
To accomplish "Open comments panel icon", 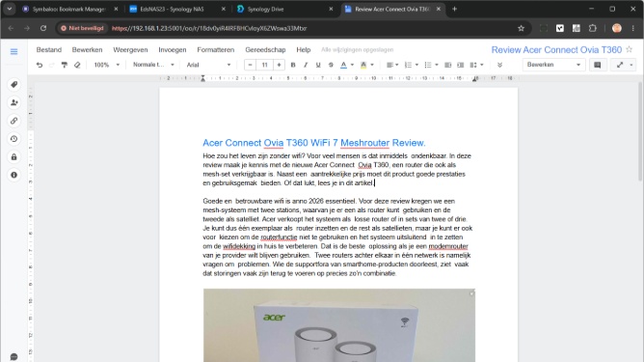I will pos(597,65).
